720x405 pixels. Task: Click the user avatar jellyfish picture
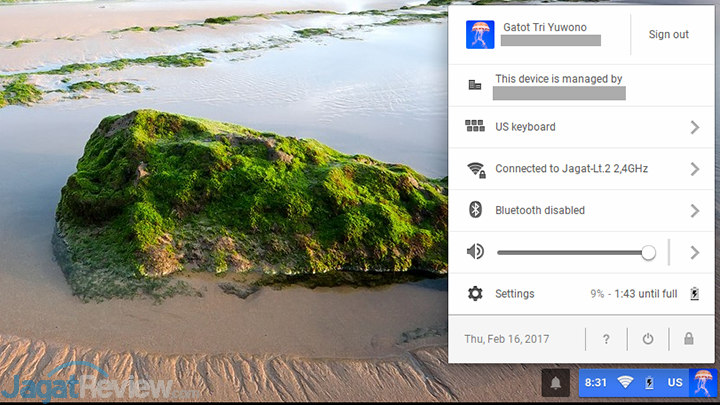pos(480,34)
